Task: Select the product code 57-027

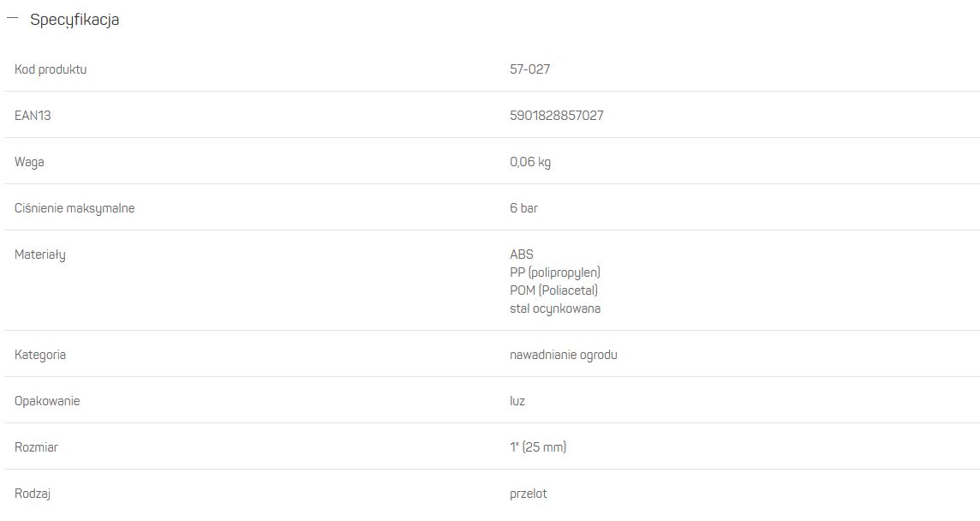Action: pos(530,69)
